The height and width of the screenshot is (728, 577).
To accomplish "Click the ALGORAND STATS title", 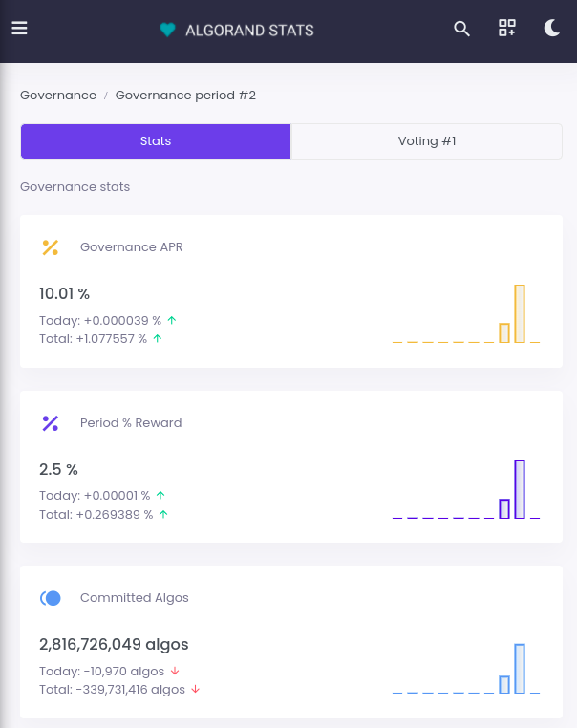I will 249,31.
